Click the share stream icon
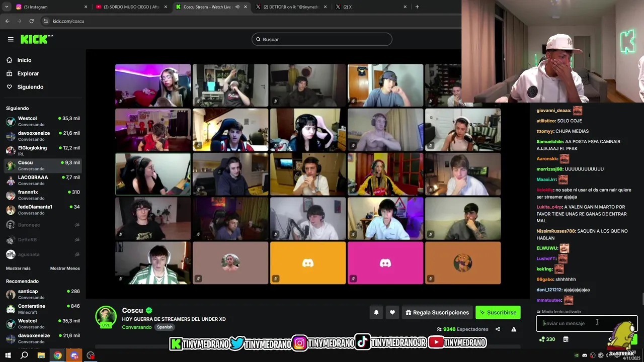The image size is (644, 362). 498,329
